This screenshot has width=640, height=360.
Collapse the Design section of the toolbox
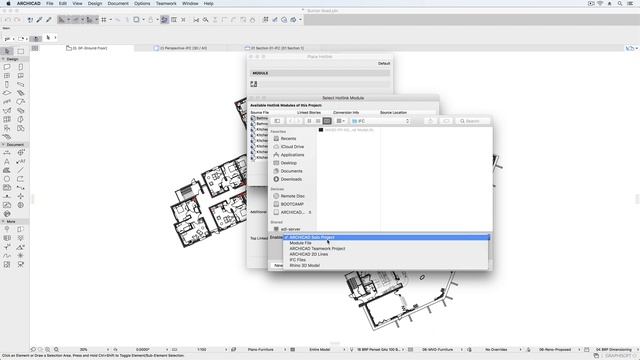tap(3, 59)
